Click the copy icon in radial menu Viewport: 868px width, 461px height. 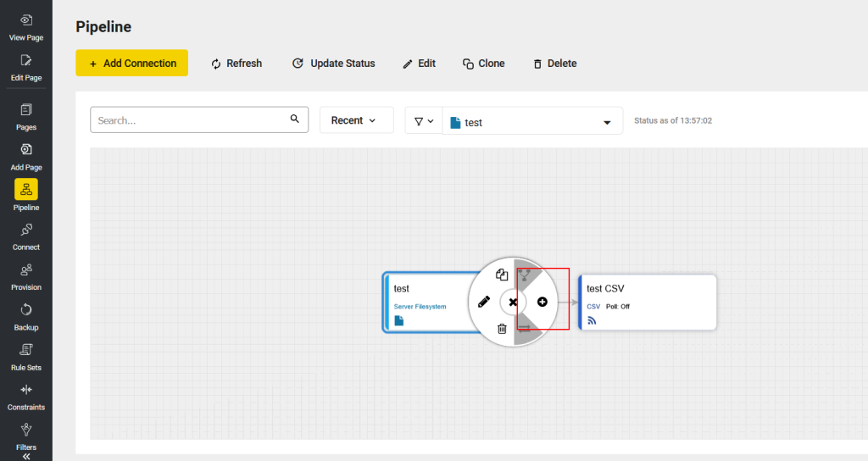502,275
